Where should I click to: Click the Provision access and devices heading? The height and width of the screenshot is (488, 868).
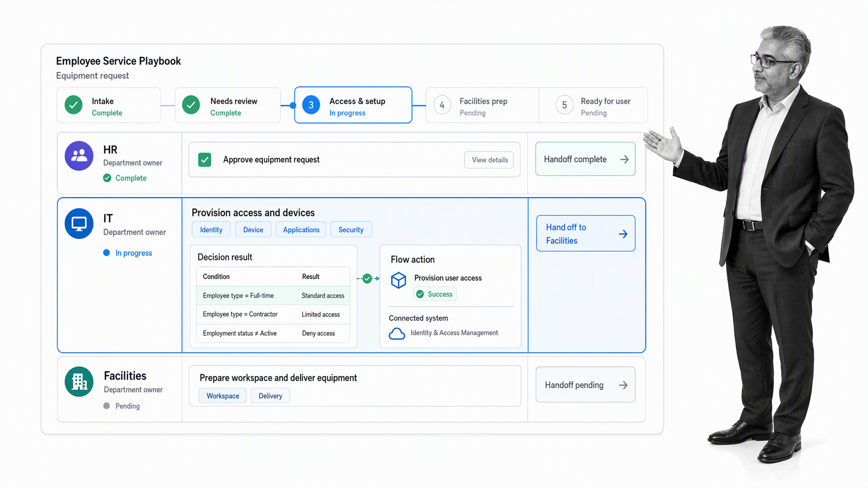coord(253,213)
